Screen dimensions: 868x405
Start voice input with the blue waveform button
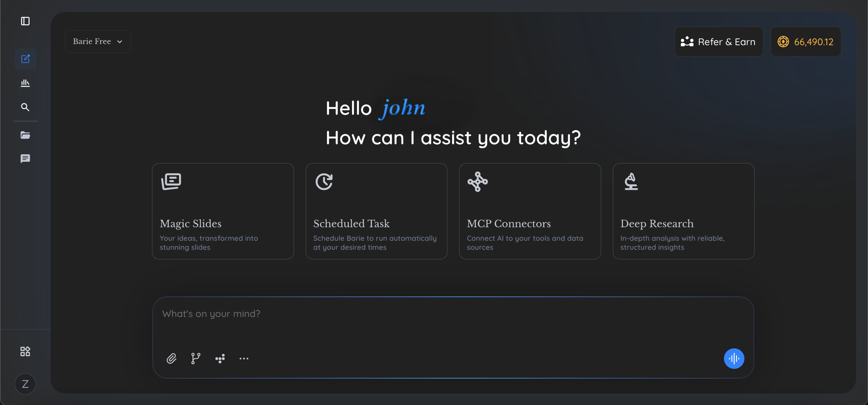(734, 358)
